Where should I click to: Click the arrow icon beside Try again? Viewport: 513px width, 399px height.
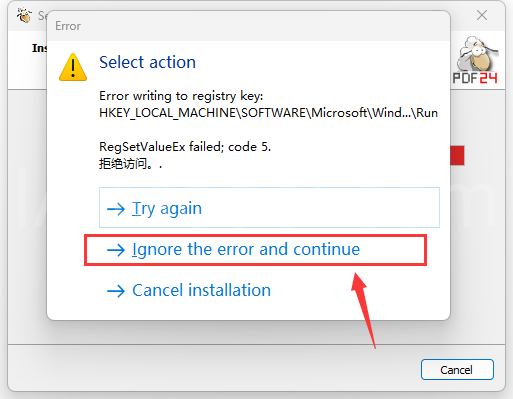coord(116,209)
